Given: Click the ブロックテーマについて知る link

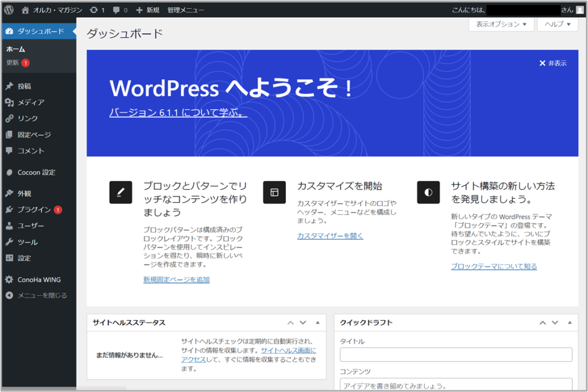Looking at the screenshot, I should tap(493, 266).
